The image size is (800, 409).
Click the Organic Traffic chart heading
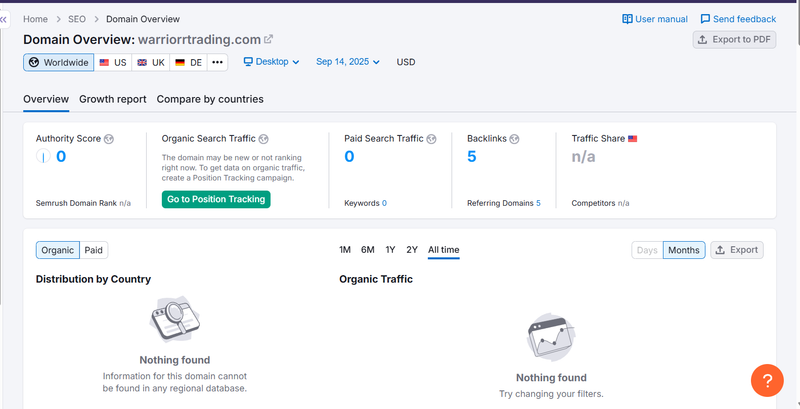coord(376,279)
